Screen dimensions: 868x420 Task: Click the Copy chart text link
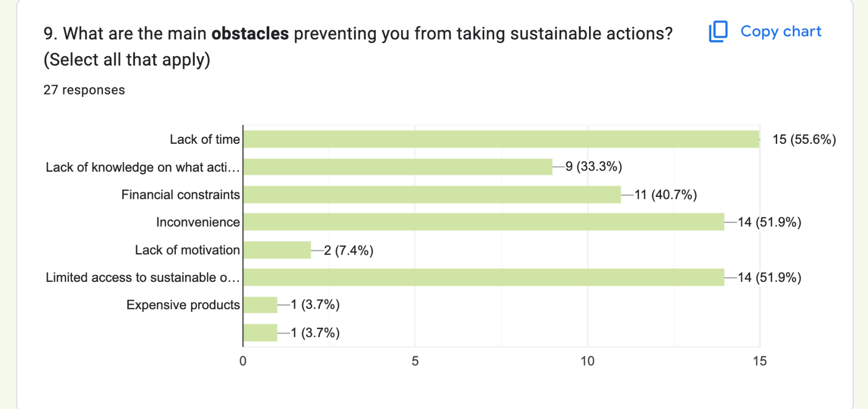pos(780,31)
